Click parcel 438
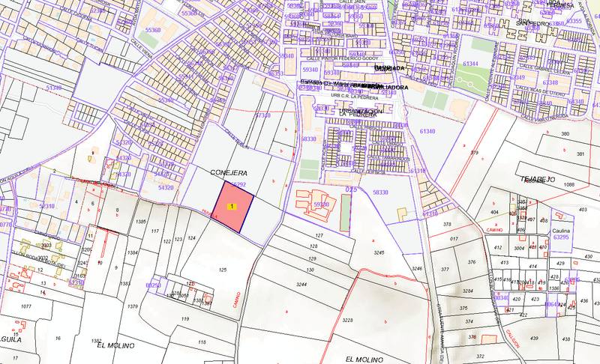 pyautogui.click(x=566, y=339)
